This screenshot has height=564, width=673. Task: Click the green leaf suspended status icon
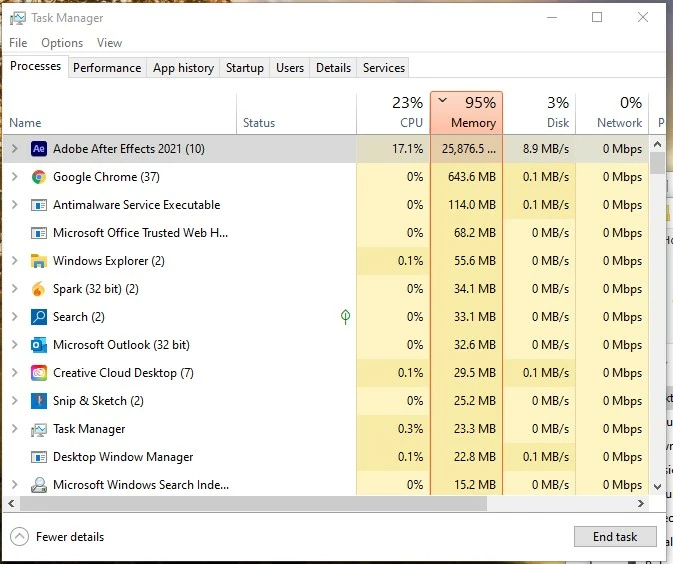click(x=345, y=317)
